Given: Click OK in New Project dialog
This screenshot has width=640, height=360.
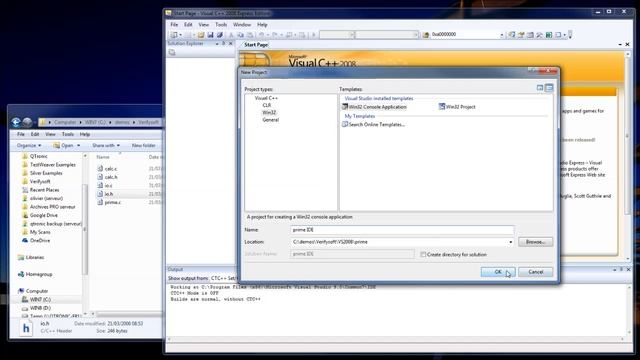Looking at the screenshot, I should pos(498,272).
